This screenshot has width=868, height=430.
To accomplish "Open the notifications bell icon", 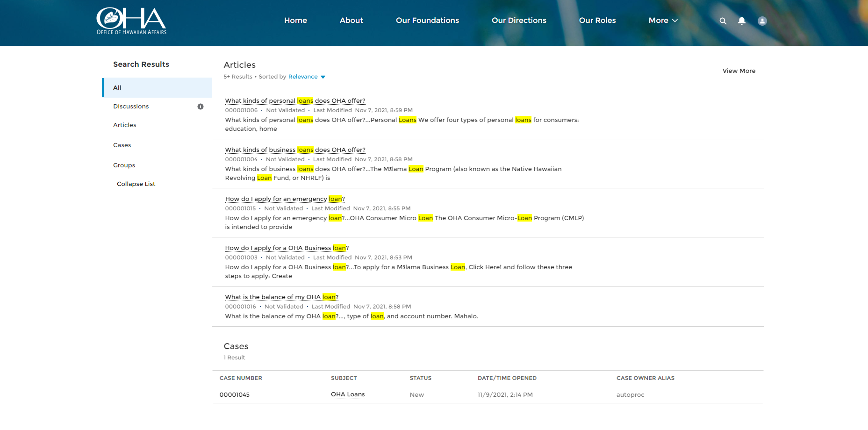I will [x=742, y=21].
